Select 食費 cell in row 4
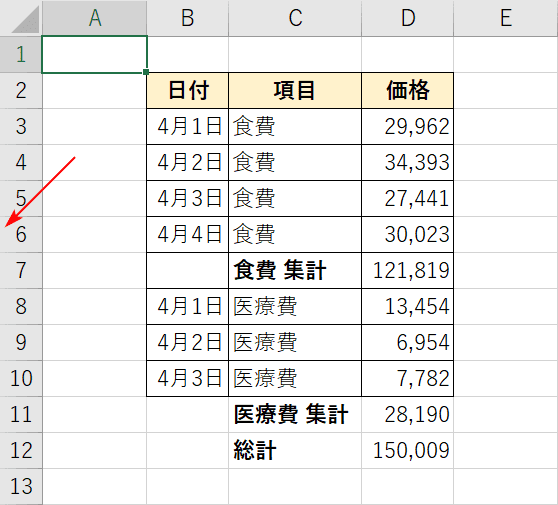 pos(295,162)
